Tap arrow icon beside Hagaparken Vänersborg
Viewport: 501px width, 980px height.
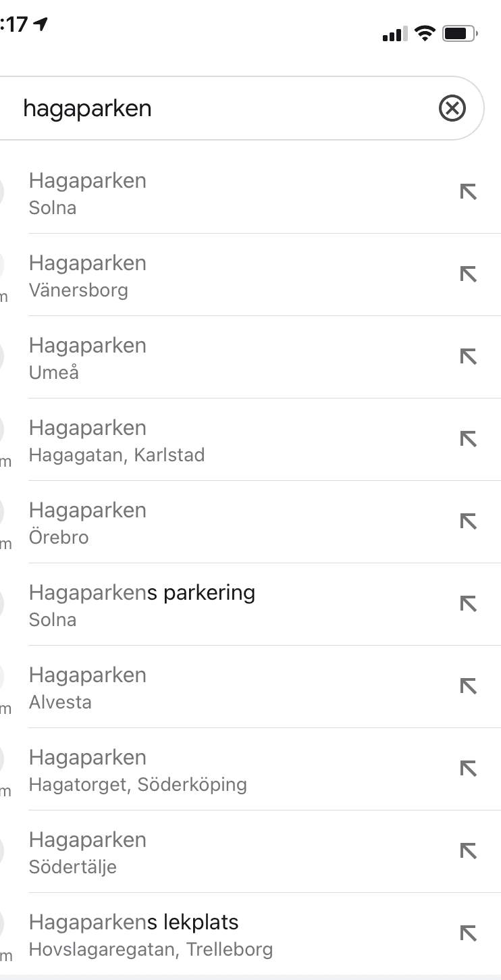(468, 275)
